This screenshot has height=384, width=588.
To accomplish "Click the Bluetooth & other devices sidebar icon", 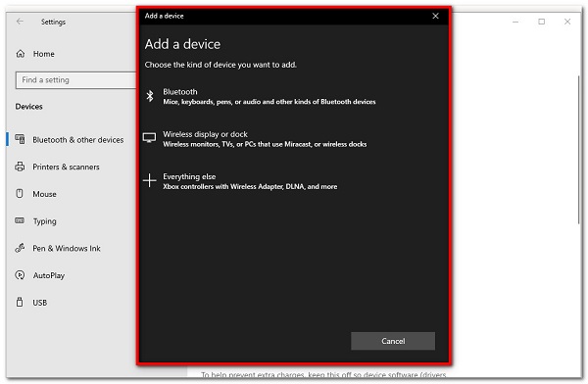I will (x=20, y=139).
